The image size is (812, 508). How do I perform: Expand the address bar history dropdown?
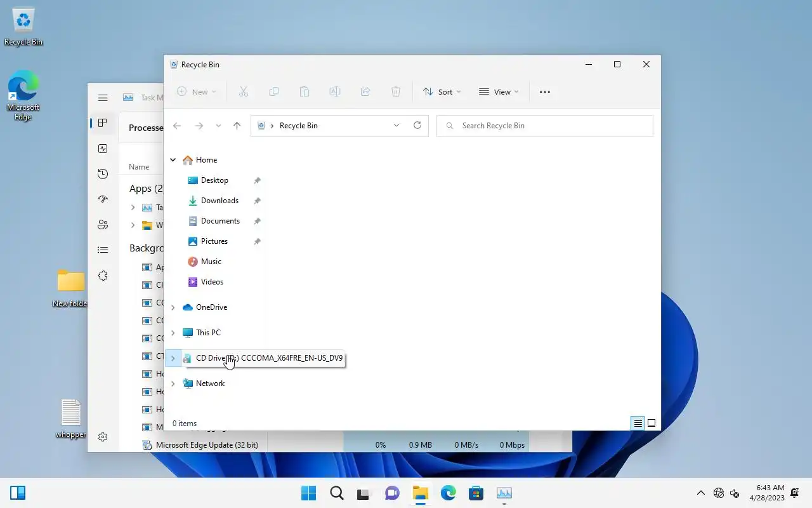tap(396, 126)
